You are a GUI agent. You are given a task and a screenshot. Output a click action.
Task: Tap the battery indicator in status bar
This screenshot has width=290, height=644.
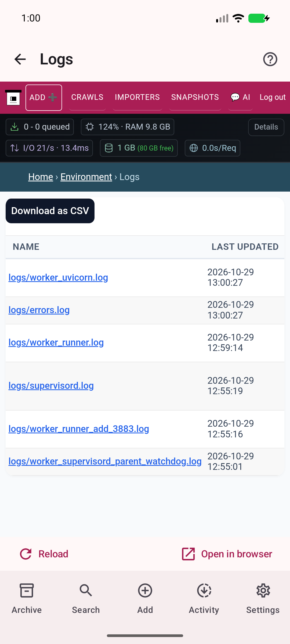(x=259, y=18)
